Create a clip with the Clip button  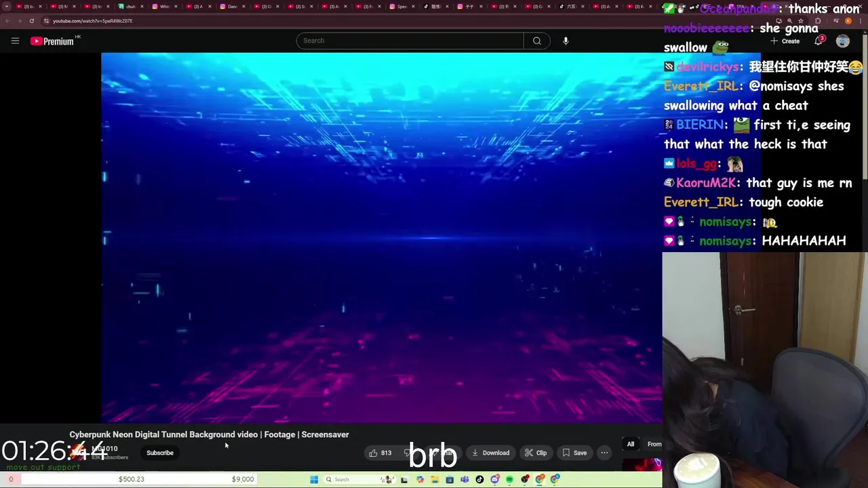pos(536,453)
